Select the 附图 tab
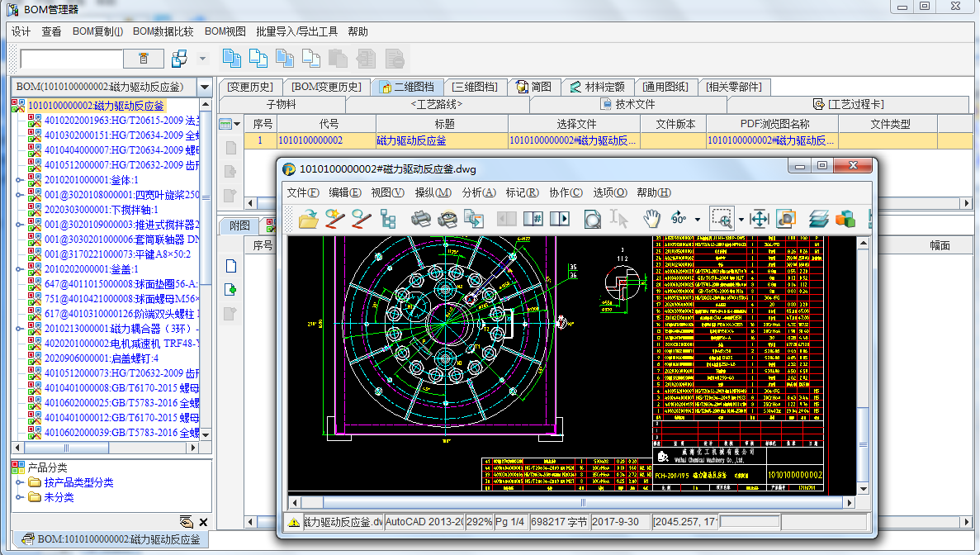Image resolution: width=980 pixels, height=555 pixels. [239, 225]
